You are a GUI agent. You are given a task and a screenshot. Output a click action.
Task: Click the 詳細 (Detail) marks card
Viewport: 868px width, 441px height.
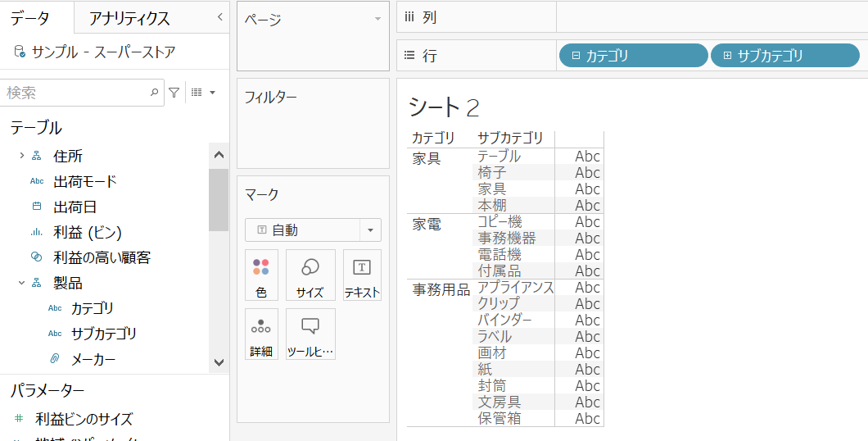261,334
